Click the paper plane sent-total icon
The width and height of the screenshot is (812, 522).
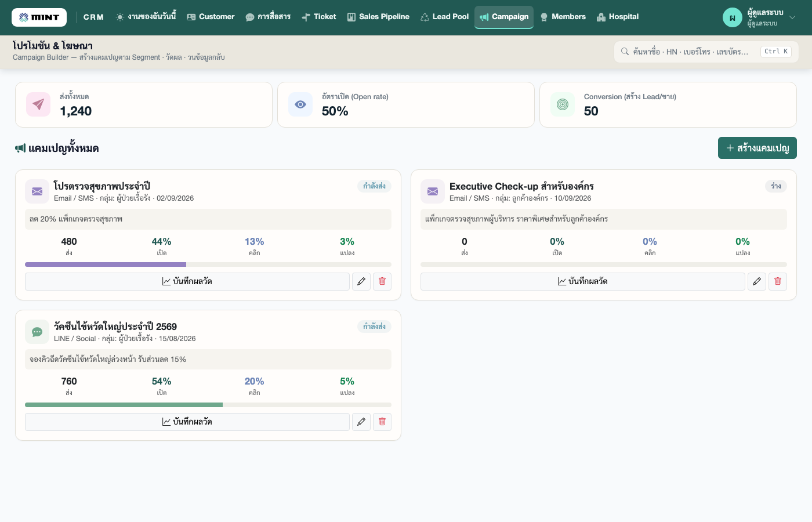38,104
